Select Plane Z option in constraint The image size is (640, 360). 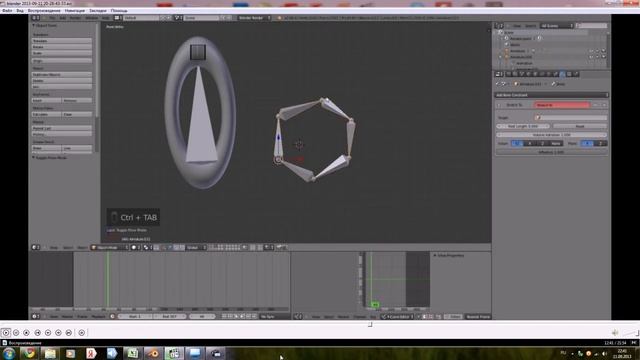click(600, 144)
